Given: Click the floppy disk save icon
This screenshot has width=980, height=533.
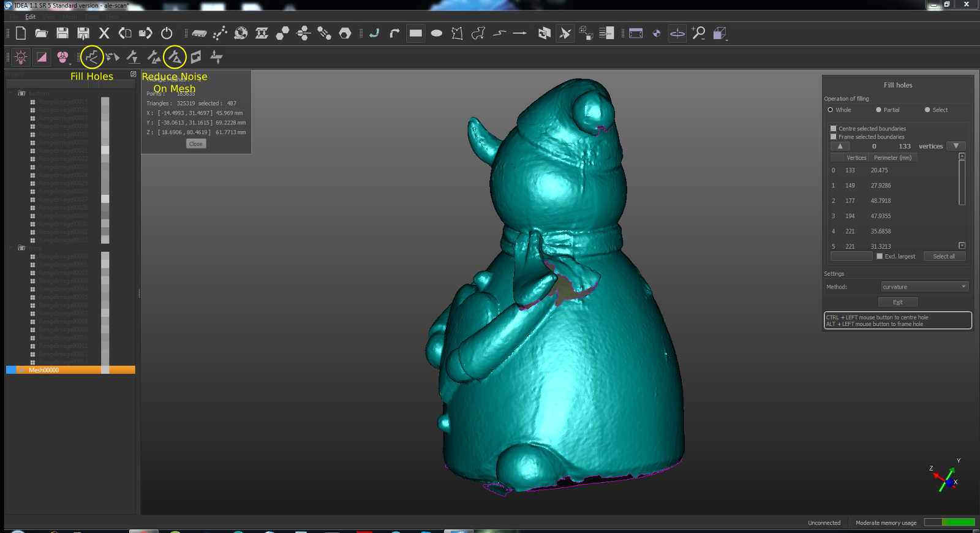Looking at the screenshot, I should 62,33.
